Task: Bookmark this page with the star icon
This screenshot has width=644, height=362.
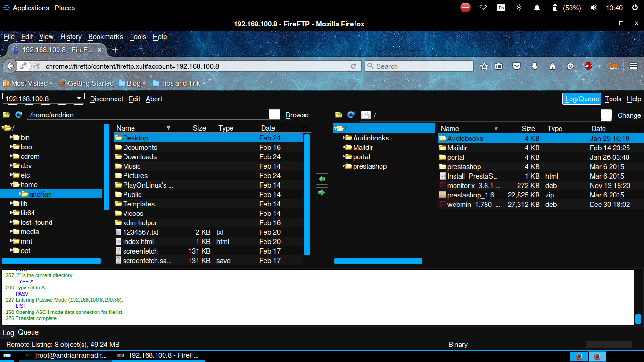Action: click(x=484, y=66)
